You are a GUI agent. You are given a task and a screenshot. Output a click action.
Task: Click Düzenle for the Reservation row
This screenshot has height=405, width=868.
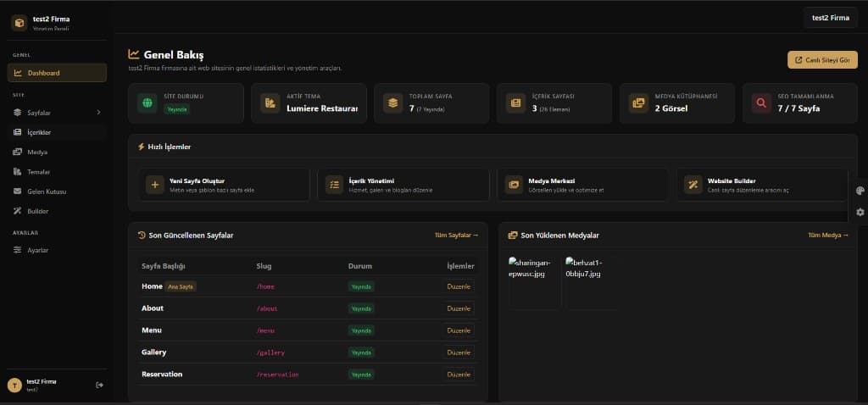(x=459, y=374)
